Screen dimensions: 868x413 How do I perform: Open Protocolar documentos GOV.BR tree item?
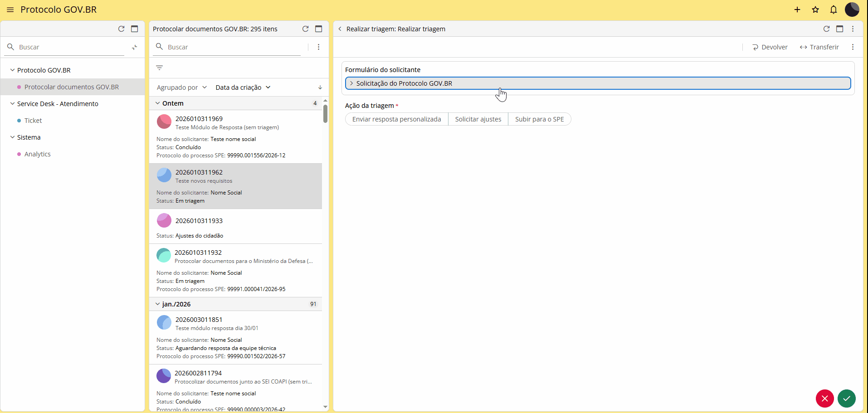[x=73, y=87]
